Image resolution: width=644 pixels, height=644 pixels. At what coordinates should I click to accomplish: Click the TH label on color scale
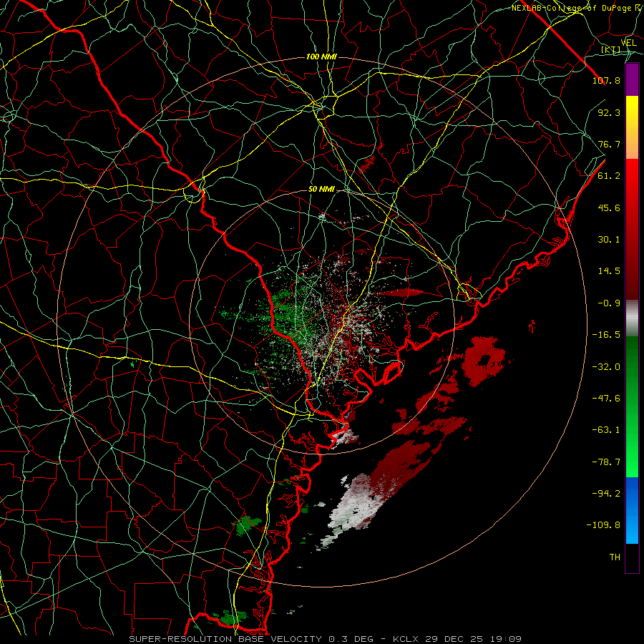tap(615, 557)
